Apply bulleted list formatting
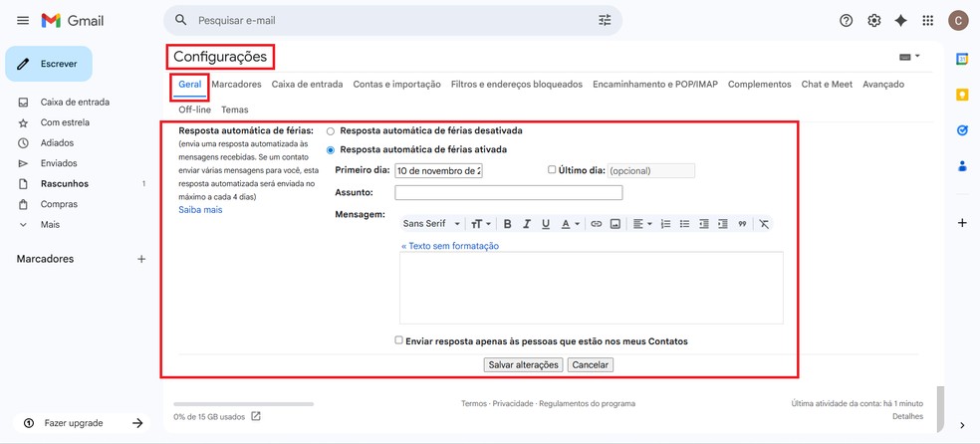The height and width of the screenshot is (444, 980). point(685,224)
